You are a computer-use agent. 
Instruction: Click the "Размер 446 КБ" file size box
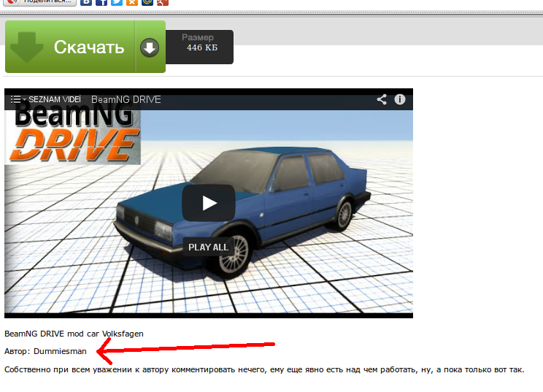(x=199, y=47)
